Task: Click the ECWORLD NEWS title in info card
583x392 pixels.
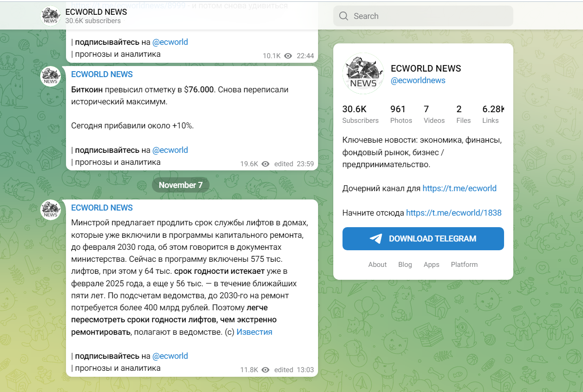Action: pos(426,68)
